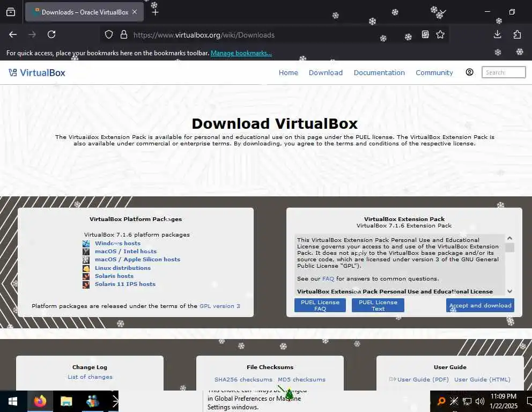Click the license box scroll down arrow

tap(509, 291)
